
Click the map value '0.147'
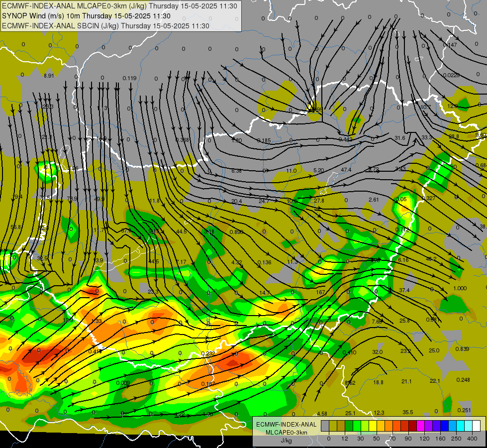[450, 45]
